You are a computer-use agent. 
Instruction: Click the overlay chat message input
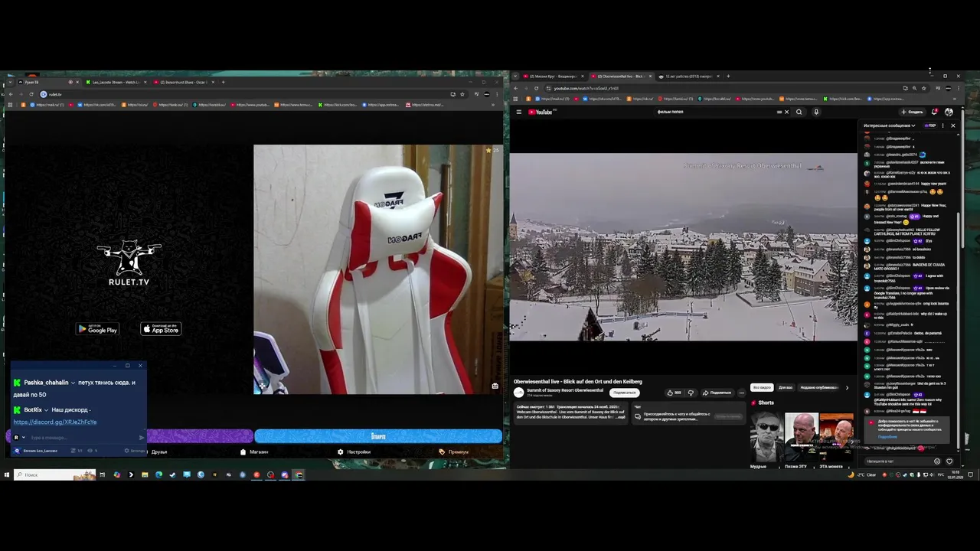pos(80,438)
